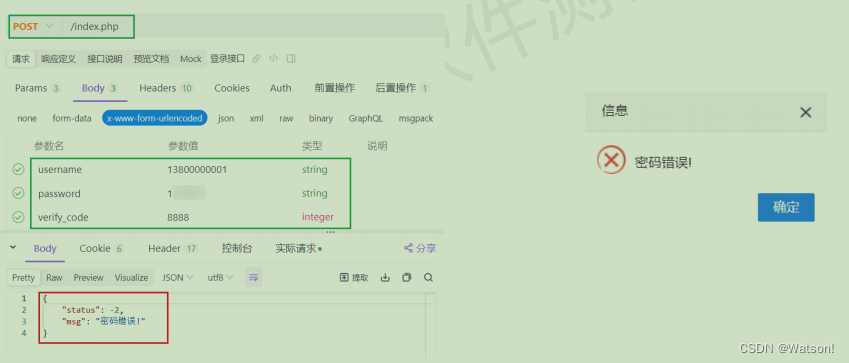Viewport: 849px width, 363px height.
Task: Open the 后置操作 tab
Action: point(402,88)
